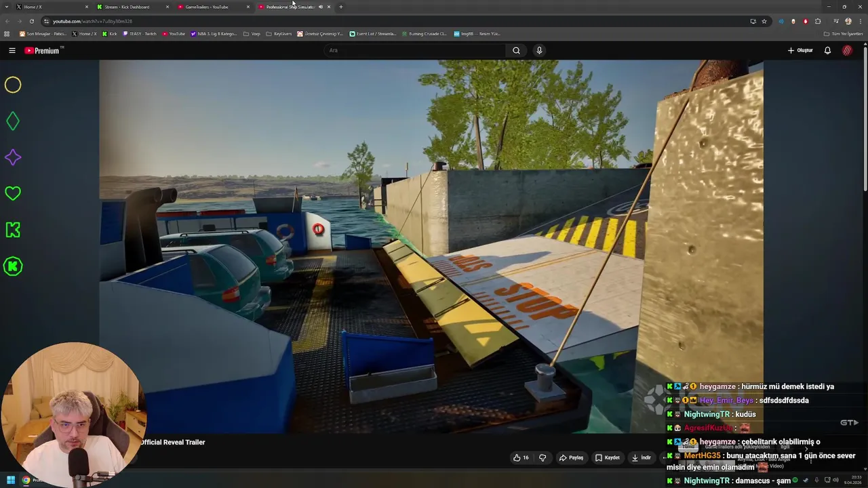The width and height of the screenshot is (868, 488).
Task: Click the ship simulator video frame
Action: click(431, 247)
